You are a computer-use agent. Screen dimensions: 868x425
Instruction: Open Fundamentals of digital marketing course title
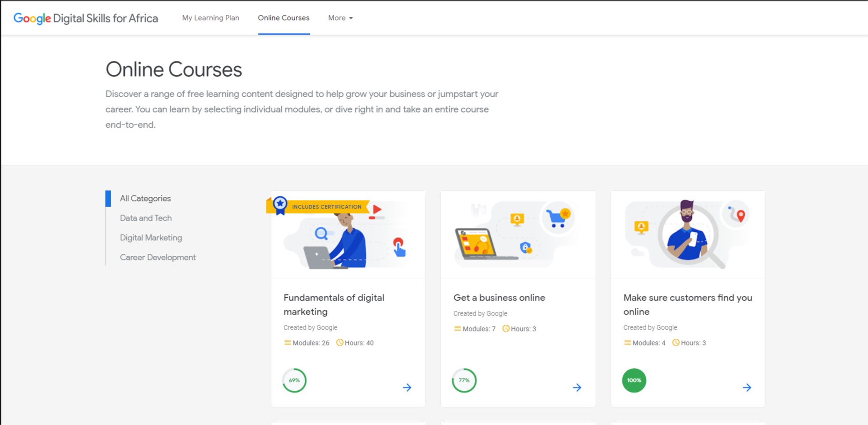tap(334, 304)
